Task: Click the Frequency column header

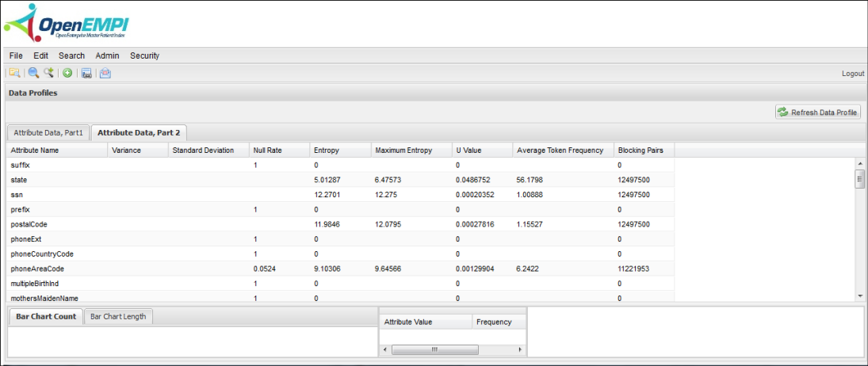Action: pyautogui.click(x=499, y=322)
